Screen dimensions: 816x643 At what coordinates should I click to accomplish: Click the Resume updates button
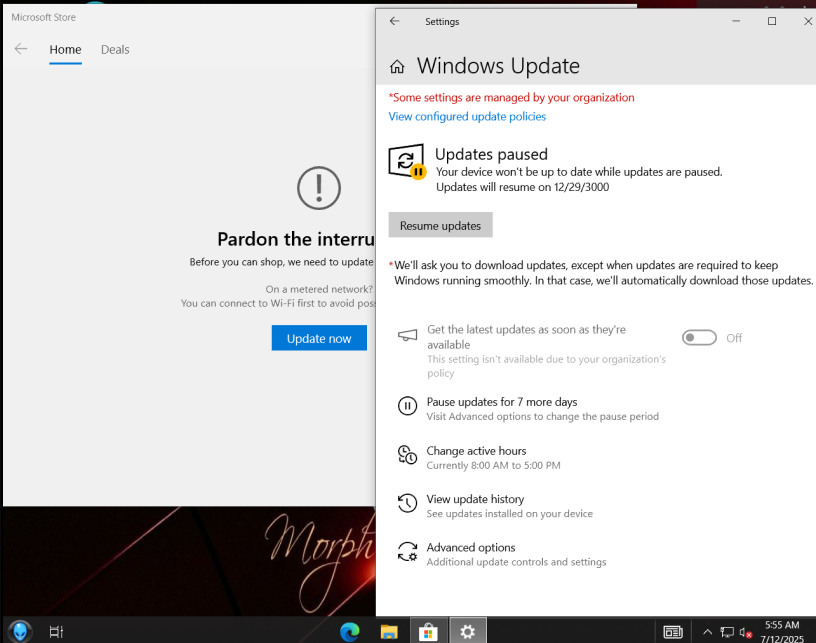(x=440, y=225)
